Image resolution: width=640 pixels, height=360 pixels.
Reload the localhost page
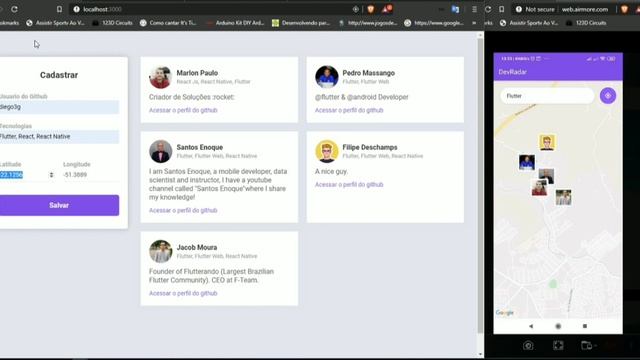(x=14, y=9)
